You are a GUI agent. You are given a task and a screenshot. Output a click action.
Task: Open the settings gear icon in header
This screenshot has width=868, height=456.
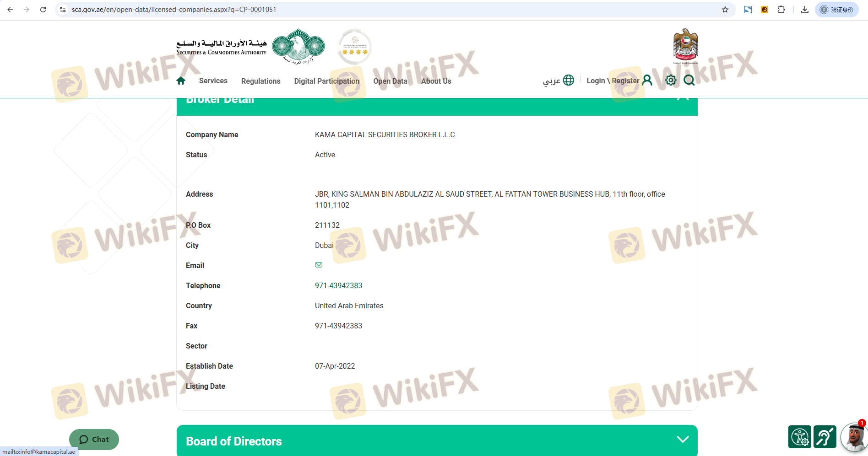[x=671, y=80]
